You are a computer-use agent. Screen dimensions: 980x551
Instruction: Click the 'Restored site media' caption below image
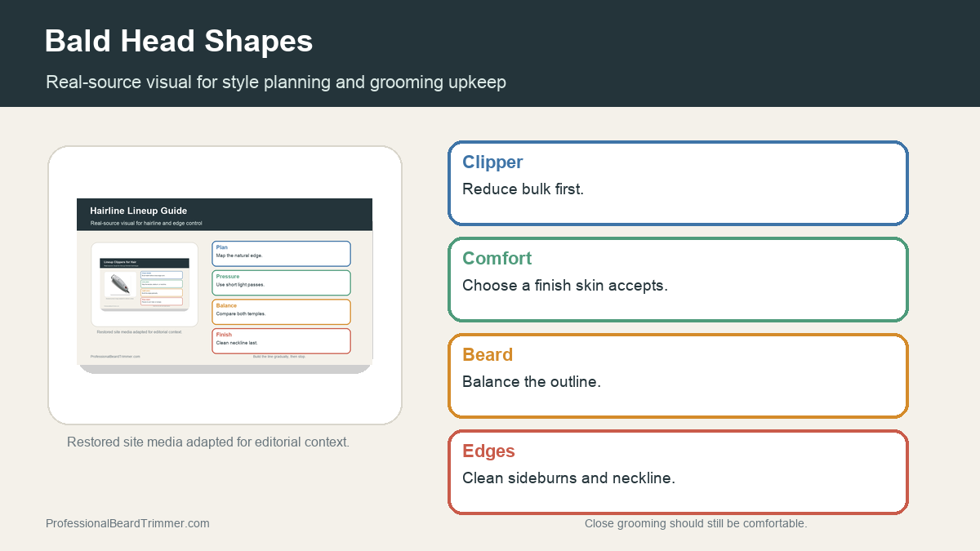tap(208, 442)
